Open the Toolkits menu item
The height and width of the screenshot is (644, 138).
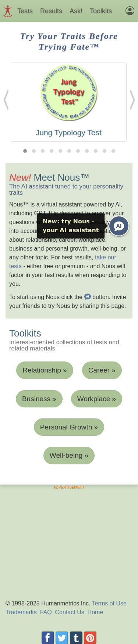tap(101, 11)
